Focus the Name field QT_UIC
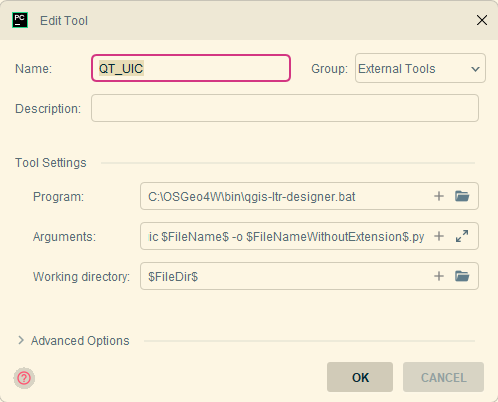498x402 pixels. [191, 68]
